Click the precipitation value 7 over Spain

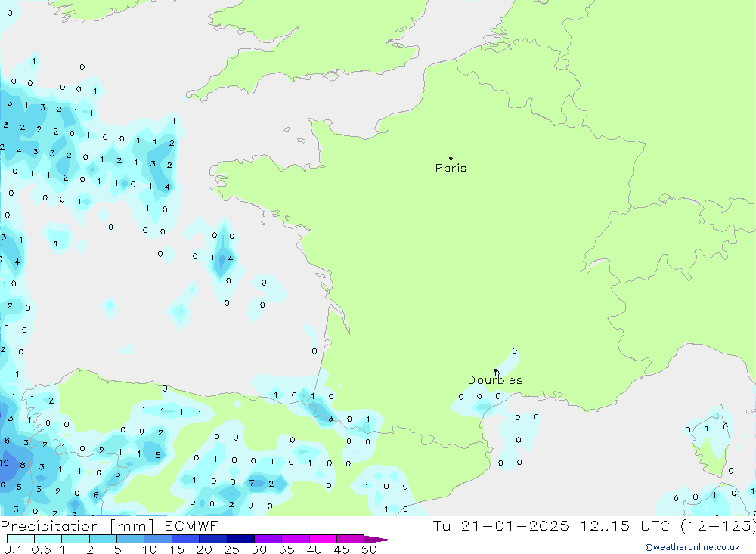[x=252, y=483]
